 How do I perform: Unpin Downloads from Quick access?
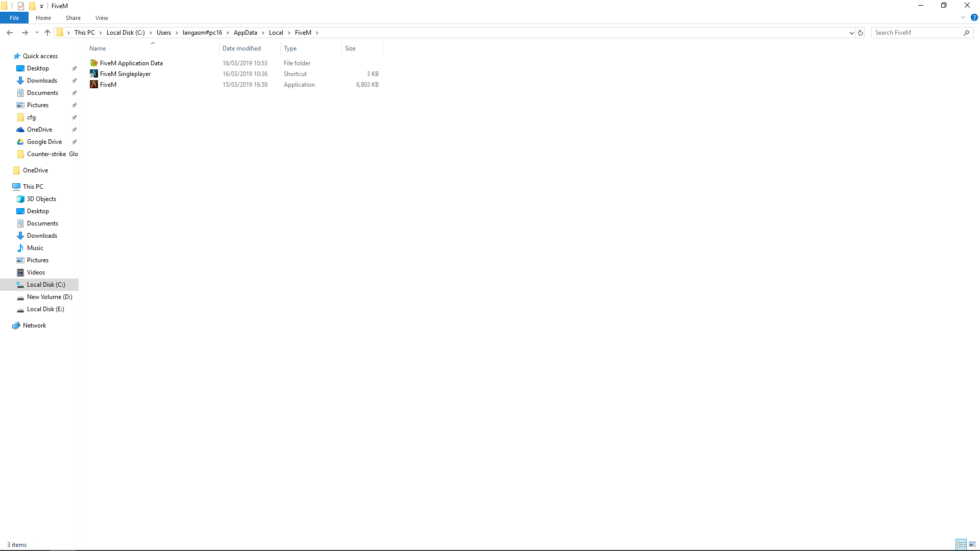(75, 81)
